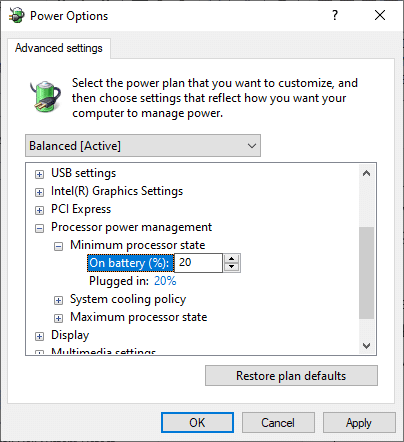Expand PCI Express node

39,210
